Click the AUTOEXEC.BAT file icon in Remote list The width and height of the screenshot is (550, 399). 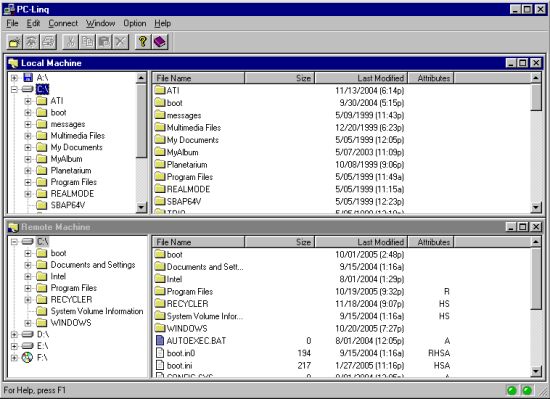160,340
